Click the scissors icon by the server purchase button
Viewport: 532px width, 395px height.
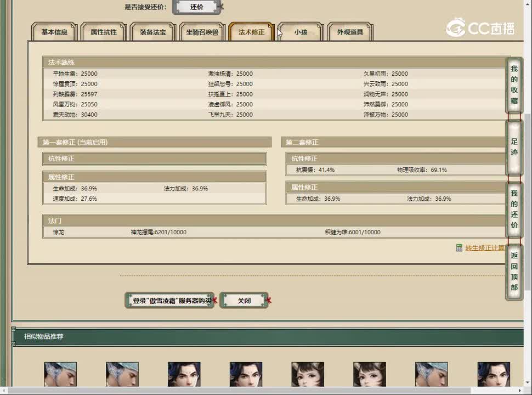coord(216,301)
